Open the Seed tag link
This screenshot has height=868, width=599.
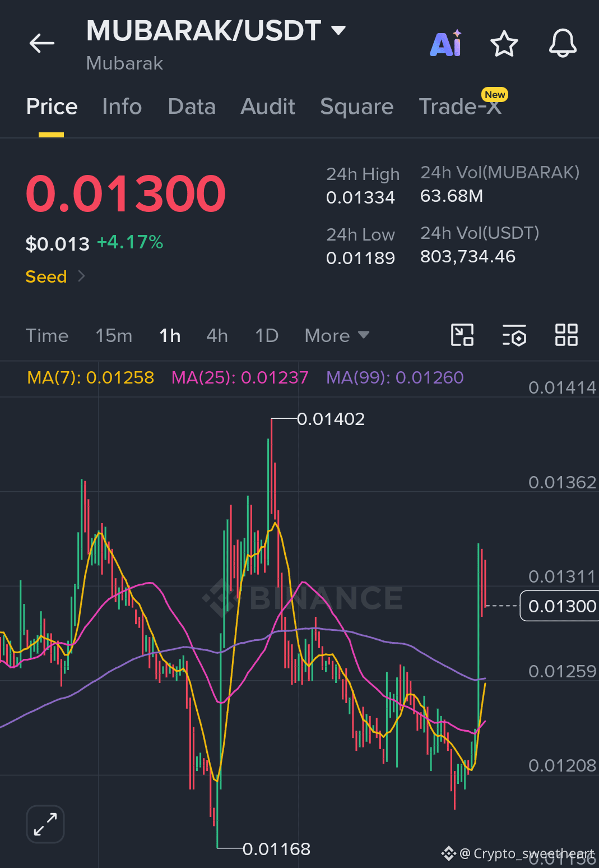55,276
